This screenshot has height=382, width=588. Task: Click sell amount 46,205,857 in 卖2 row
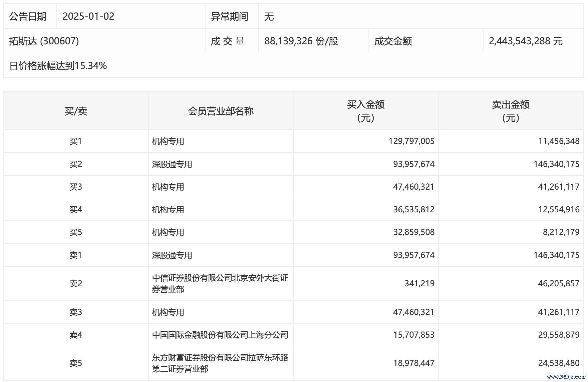tap(558, 284)
